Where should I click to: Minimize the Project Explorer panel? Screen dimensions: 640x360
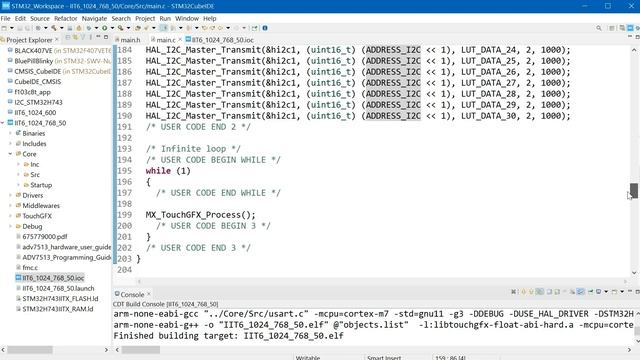click(98, 37)
